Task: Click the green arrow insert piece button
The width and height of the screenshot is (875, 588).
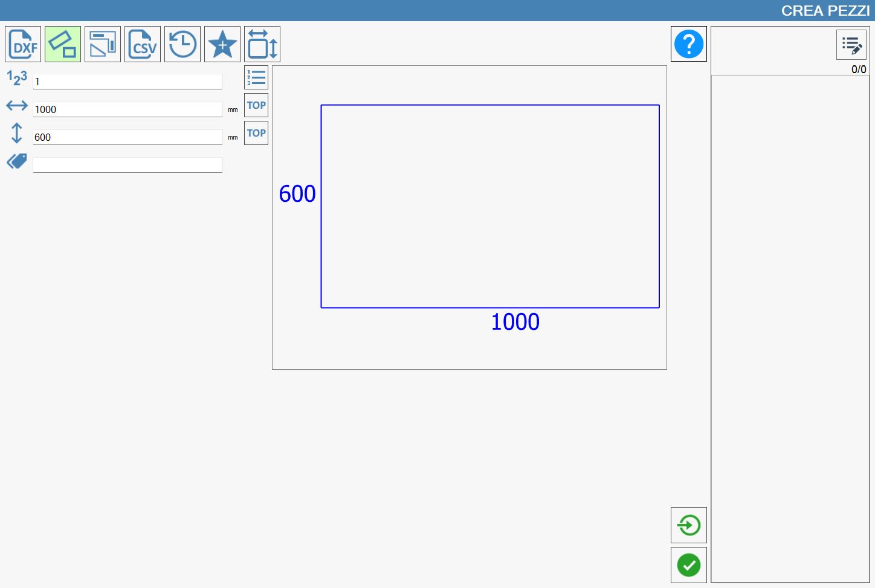Action: [689, 525]
